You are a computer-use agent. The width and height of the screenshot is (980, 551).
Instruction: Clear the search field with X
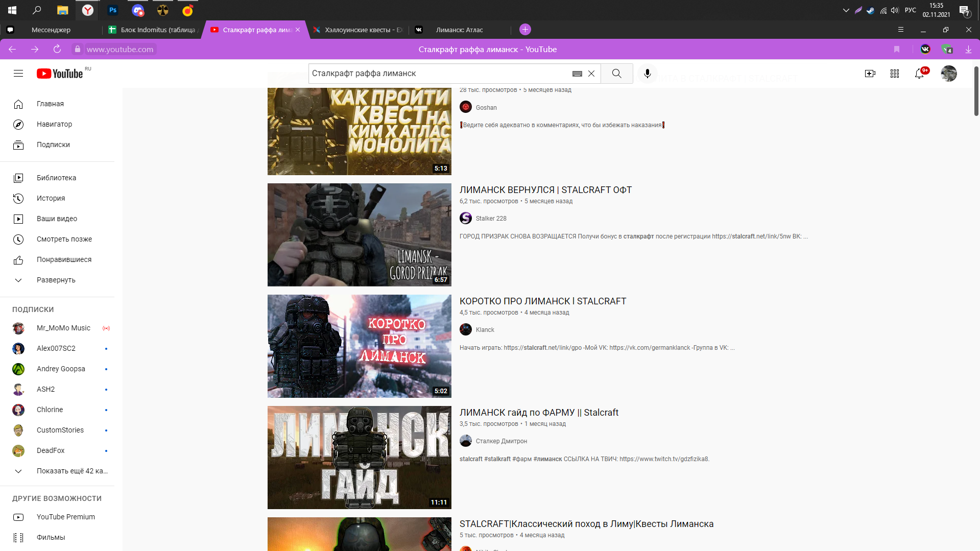click(x=591, y=74)
